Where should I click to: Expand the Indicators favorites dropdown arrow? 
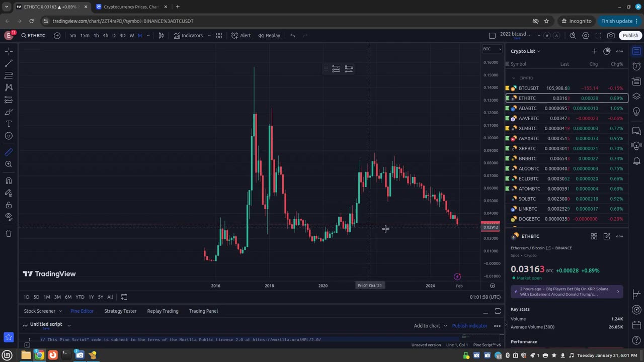click(209, 36)
